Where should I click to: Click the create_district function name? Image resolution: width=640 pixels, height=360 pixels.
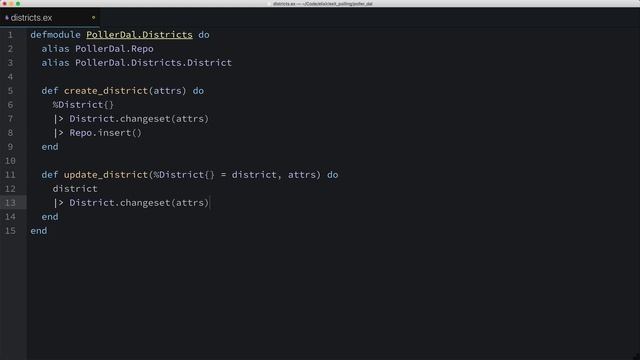(x=106, y=91)
